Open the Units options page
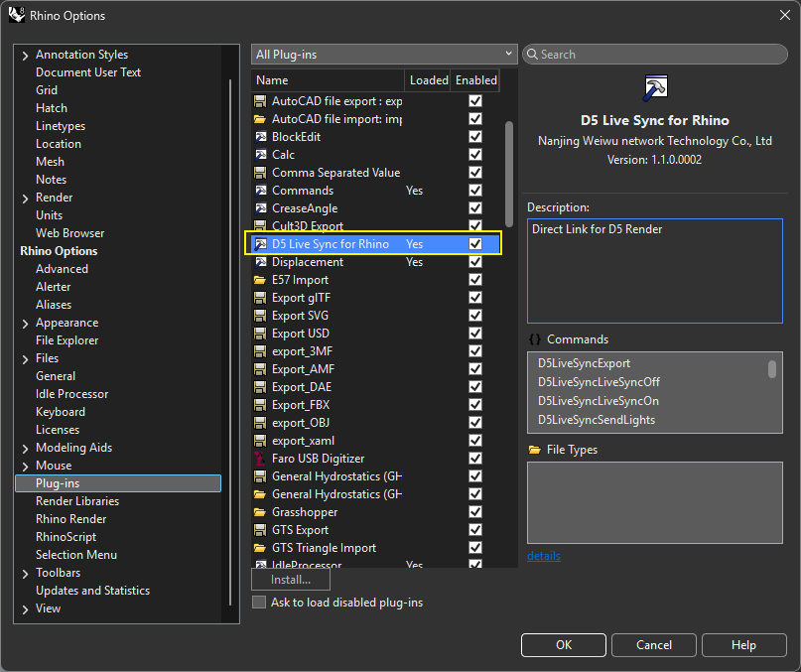Screen dimensions: 801x672 pyautogui.click(x=49, y=215)
